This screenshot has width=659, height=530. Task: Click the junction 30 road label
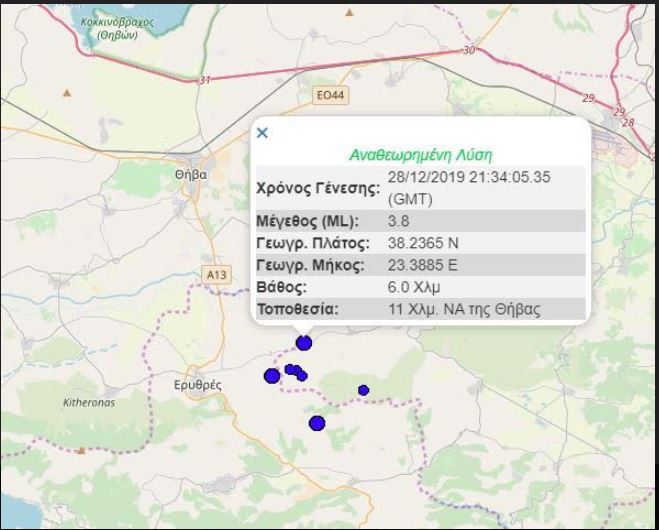[469, 50]
